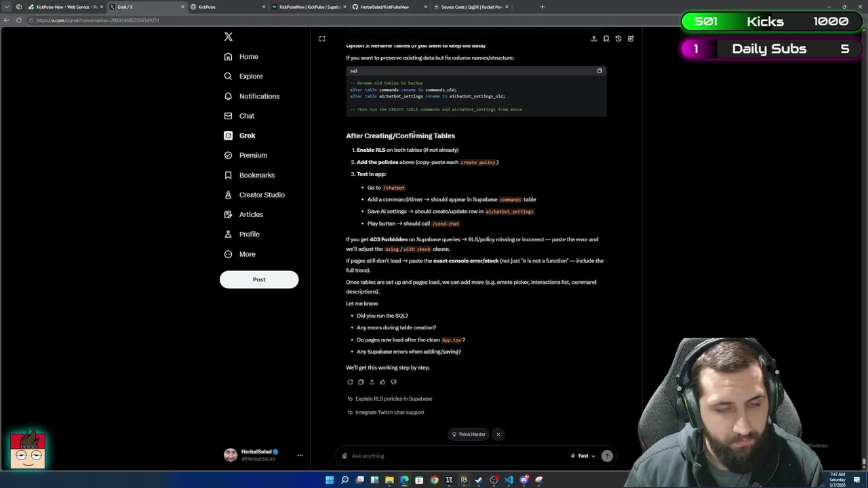Select Grok in the sidebar

pyautogui.click(x=239, y=136)
